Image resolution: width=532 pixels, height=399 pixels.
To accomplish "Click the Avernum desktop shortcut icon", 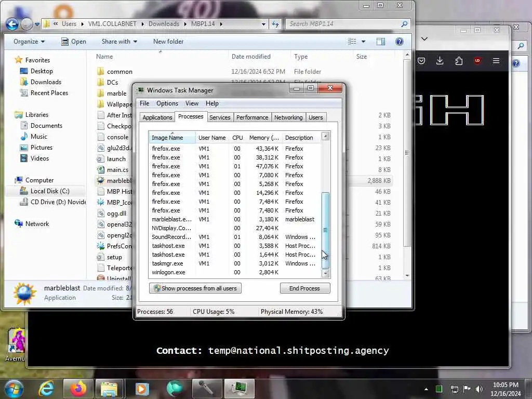I will (x=16, y=344).
